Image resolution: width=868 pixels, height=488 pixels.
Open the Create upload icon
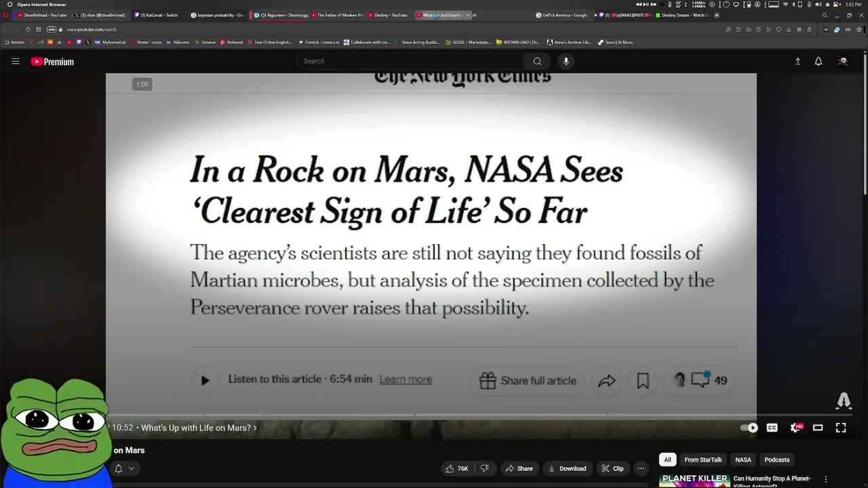pyautogui.click(x=797, y=61)
